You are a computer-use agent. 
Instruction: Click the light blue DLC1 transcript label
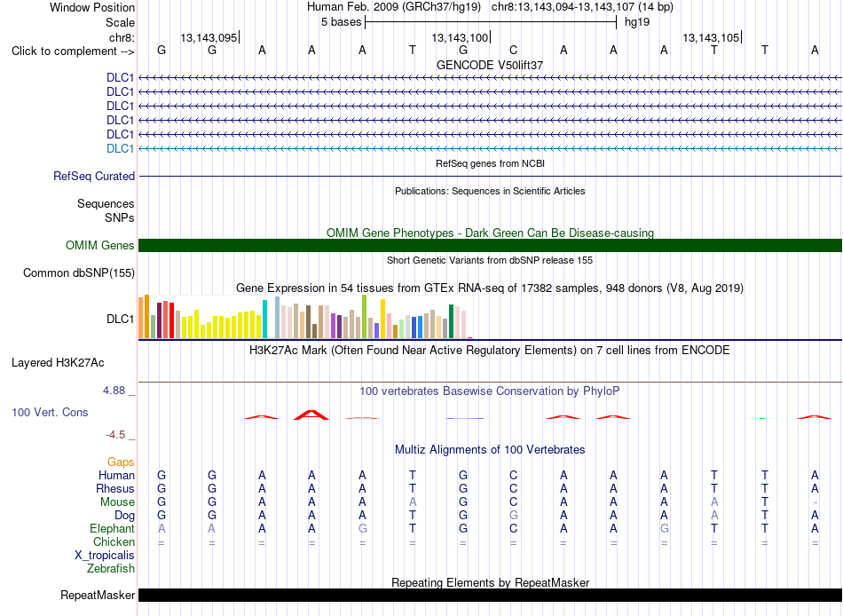[120, 148]
